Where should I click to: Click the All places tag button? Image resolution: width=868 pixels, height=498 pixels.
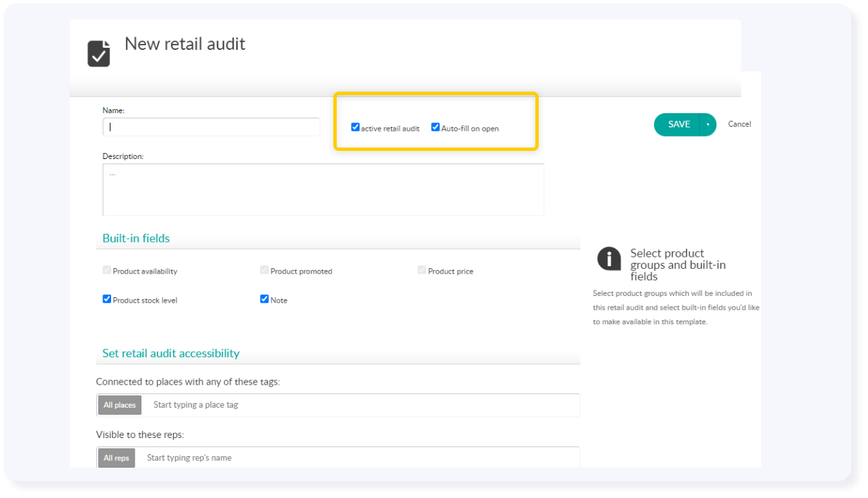click(x=120, y=405)
